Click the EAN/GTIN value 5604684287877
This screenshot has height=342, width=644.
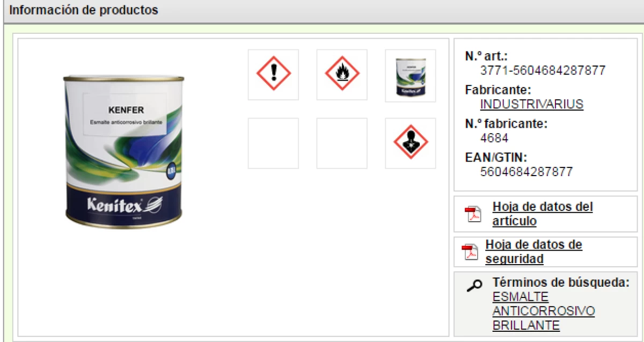tap(526, 172)
